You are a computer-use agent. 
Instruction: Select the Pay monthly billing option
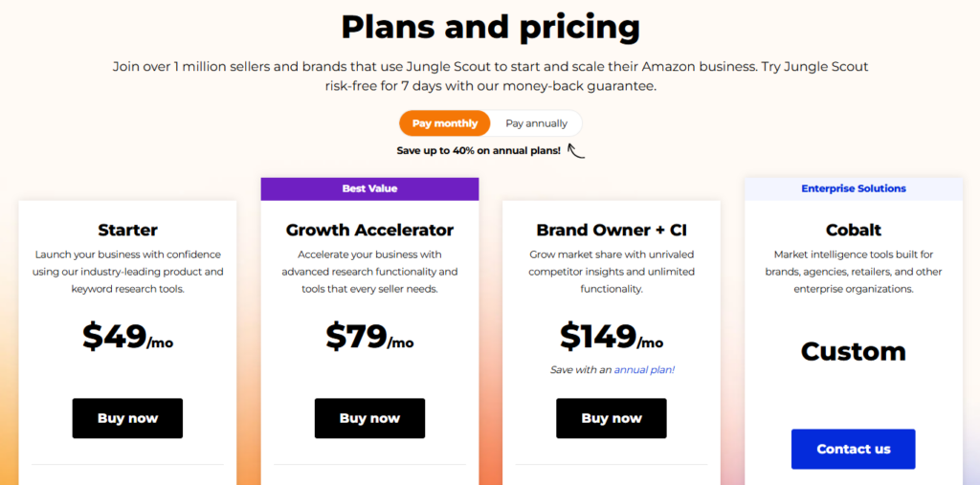(x=445, y=123)
